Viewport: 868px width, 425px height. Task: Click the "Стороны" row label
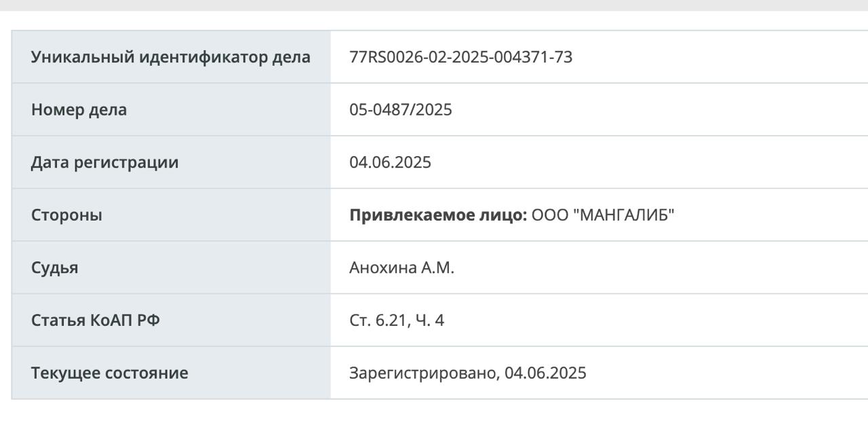click(66, 215)
